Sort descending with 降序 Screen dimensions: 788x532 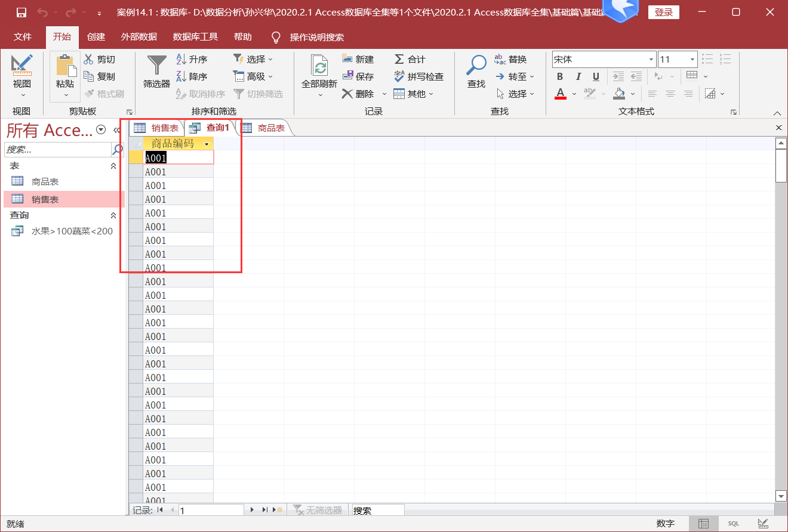pyautogui.click(x=192, y=76)
